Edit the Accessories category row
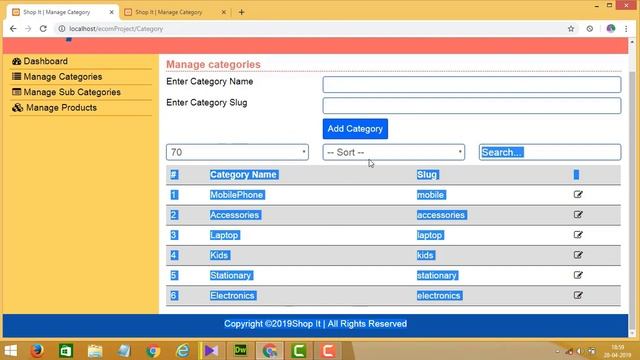 point(578,215)
